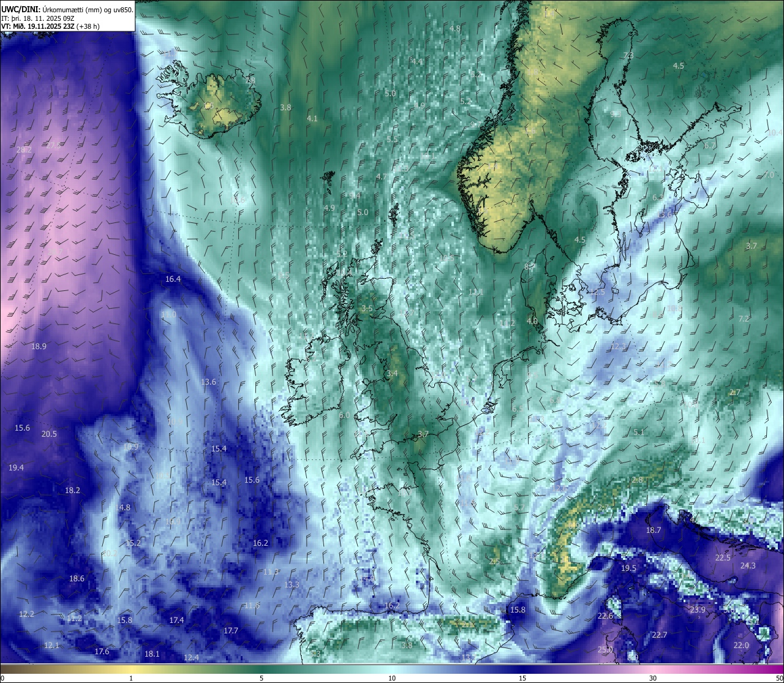Click the 17.6 value label
784x683 pixels.
pyautogui.click(x=102, y=652)
